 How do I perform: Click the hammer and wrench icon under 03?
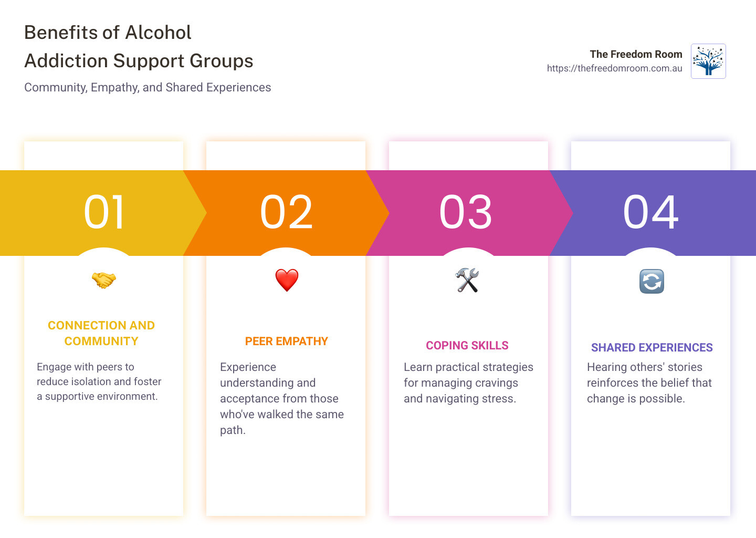[x=468, y=280]
